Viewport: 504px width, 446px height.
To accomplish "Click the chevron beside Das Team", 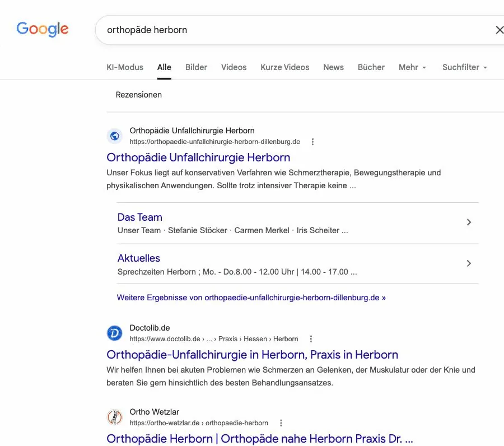I will [469, 222].
